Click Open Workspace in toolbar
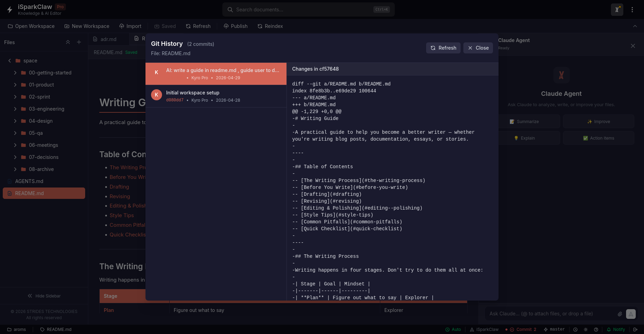This screenshot has width=644, height=334. (31, 26)
